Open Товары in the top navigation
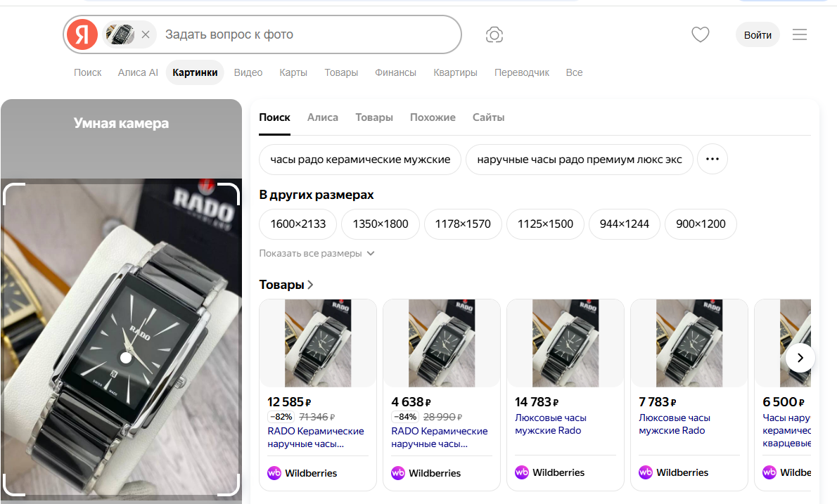Image resolution: width=837 pixels, height=504 pixels. 341,72
